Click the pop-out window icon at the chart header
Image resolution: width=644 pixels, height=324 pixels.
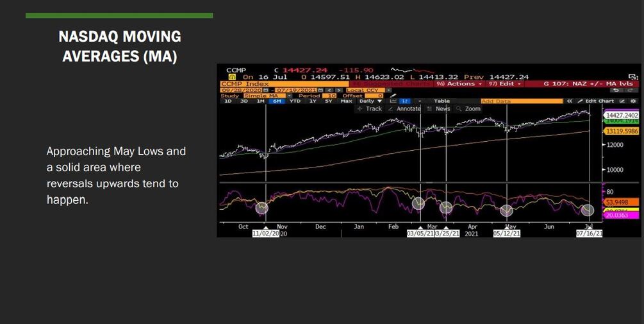tap(633, 77)
